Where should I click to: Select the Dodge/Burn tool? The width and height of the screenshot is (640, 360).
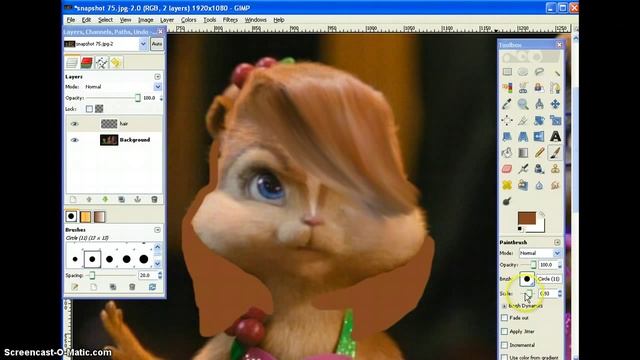pos(507,201)
